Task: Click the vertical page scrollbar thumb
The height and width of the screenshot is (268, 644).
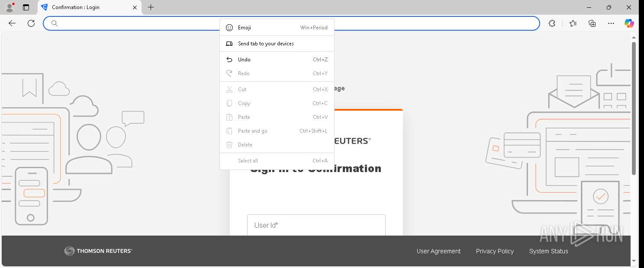Action: coord(634,108)
